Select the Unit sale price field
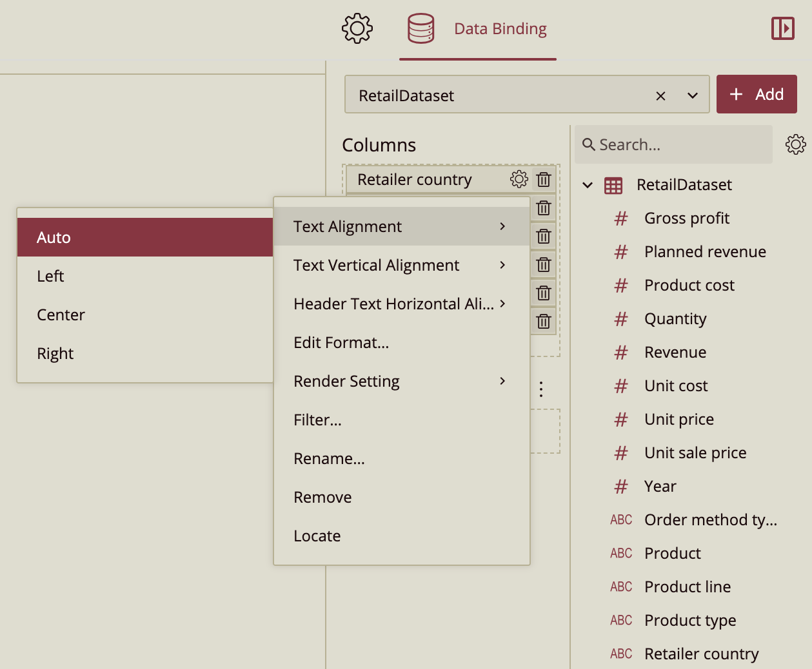This screenshot has width=812, height=669. click(695, 453)
